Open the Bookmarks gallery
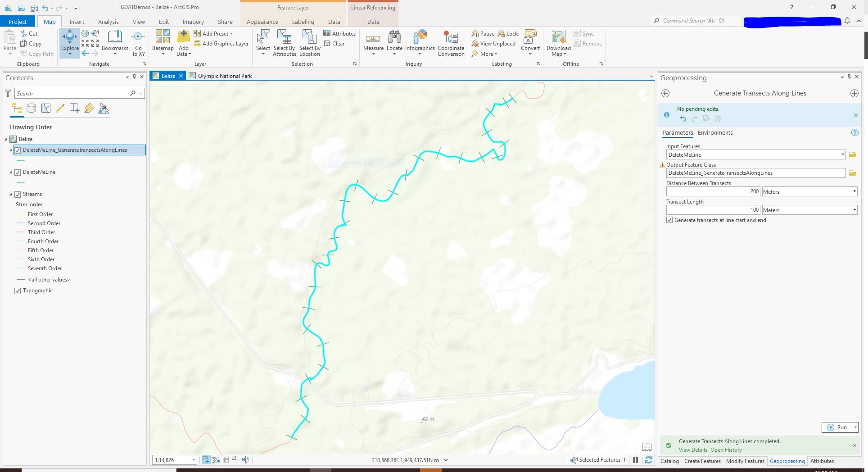Viewport: 868px width, 472px height. (x=115, y=43)
